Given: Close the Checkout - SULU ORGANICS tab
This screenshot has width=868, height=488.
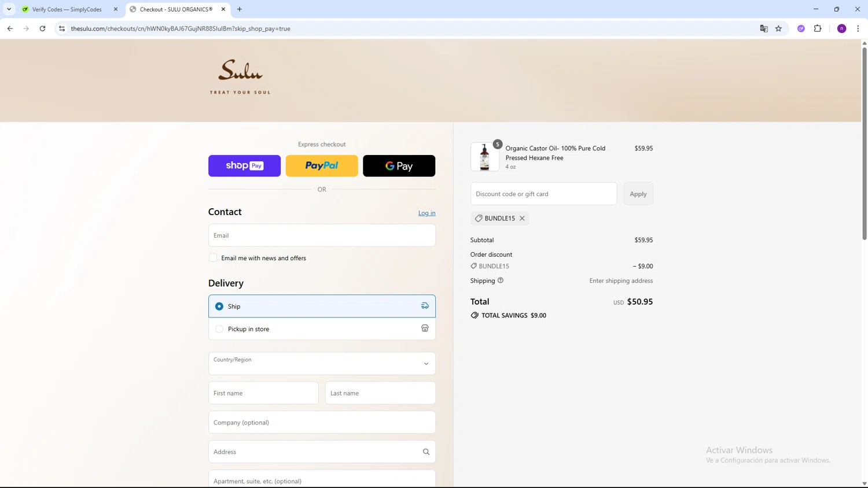Looking at the screenshot, I should [x=223, y=9].
